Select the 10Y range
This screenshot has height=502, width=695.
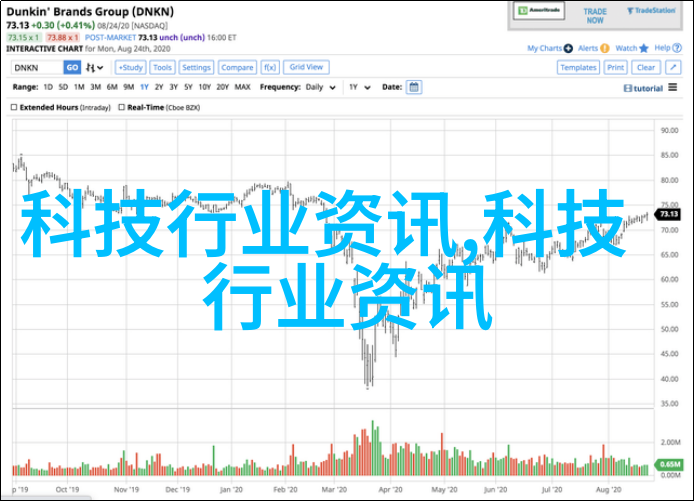pyautogui.click(x=204, y=87)
